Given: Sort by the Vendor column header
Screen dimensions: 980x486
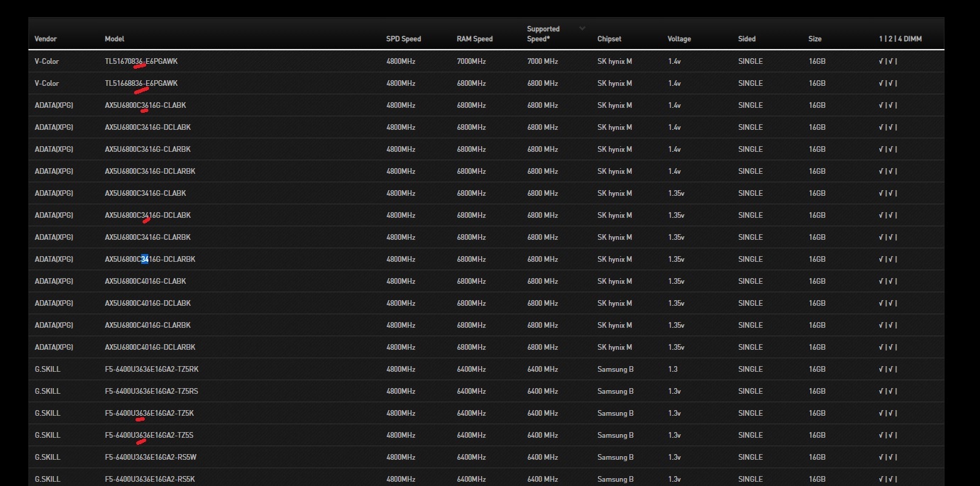Looking at the screenshot, I should [x=45, y=39].
